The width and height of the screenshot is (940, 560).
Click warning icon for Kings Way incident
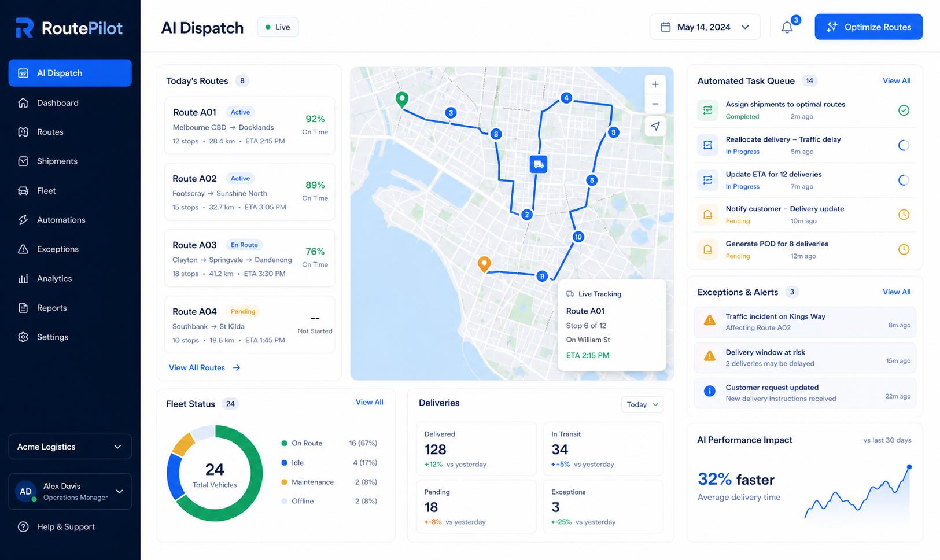click(x=709, y=320)
